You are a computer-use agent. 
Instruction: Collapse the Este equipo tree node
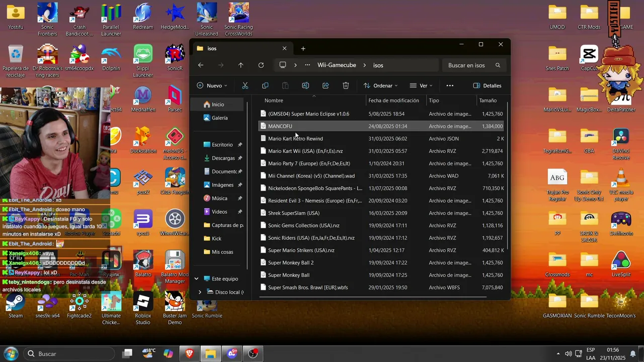[x=196, y=279]
